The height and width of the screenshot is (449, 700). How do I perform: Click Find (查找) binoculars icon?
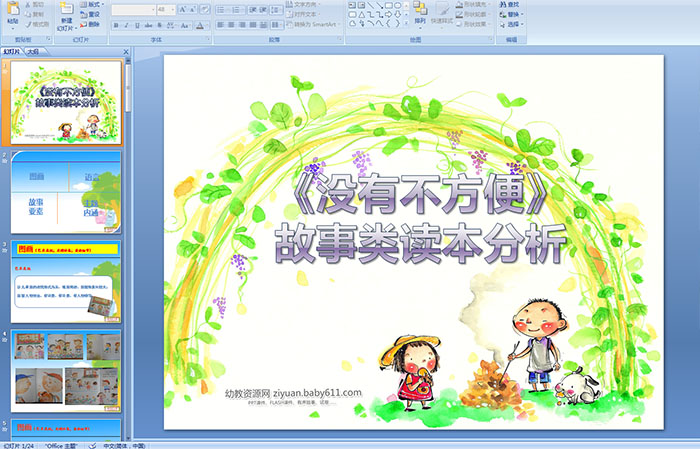coord(503,4)
